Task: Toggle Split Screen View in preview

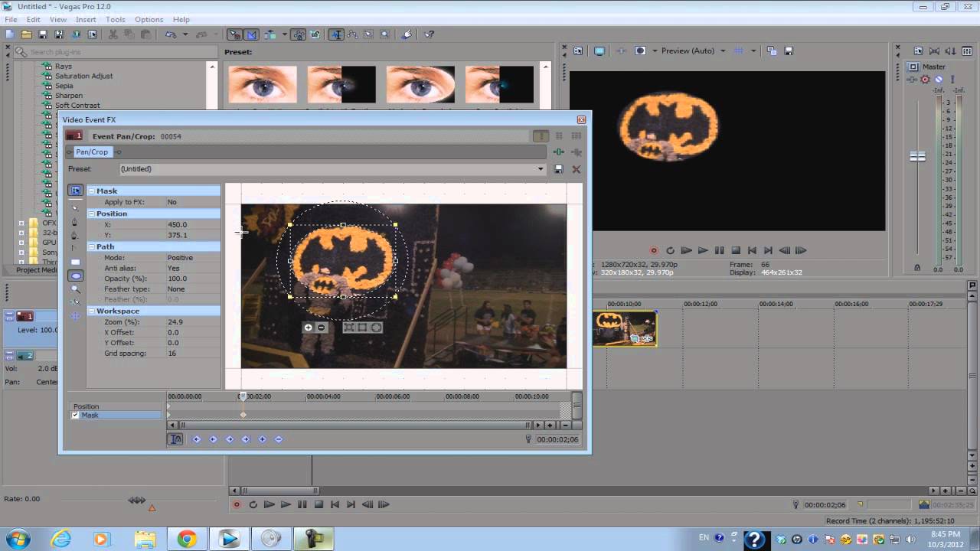Action: (640, 51)
